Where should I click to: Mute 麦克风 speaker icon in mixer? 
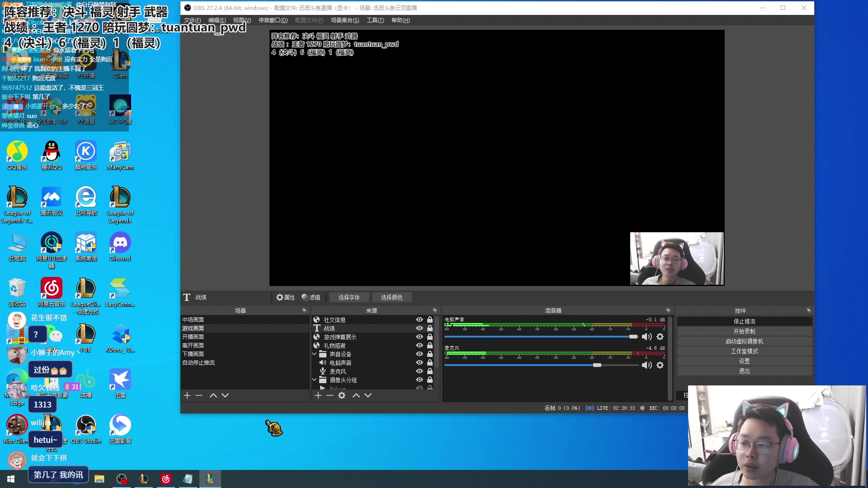coord(647,365)
